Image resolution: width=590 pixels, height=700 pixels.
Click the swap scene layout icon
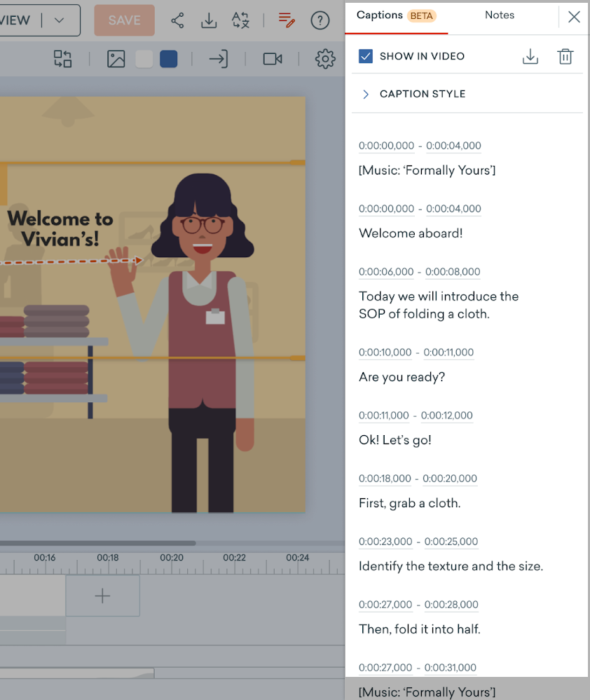pos(63,59)
